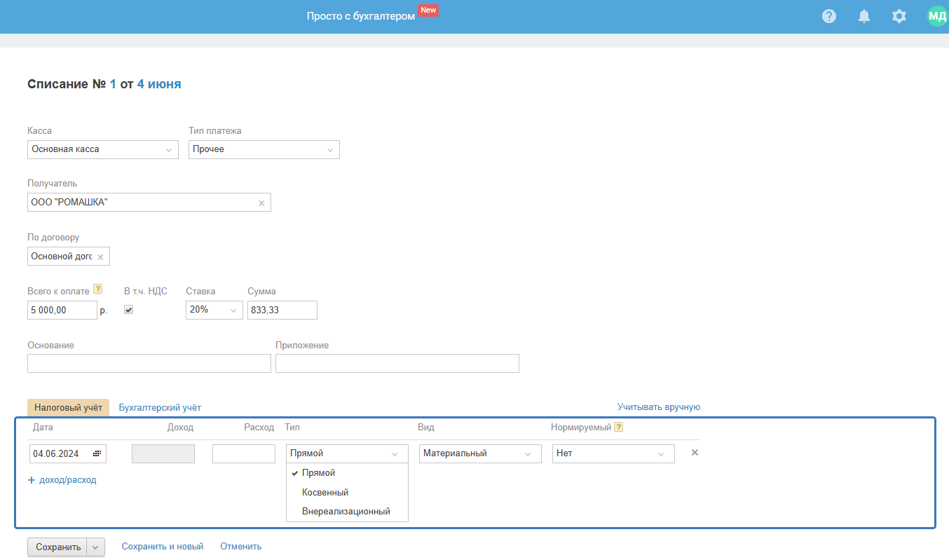Image resolution: width=949 pixels, height=560 pixels.
Task: Clear the ООО "РОМАШКА" recipient field
Action: pyautogui.click(x=261, y=203)
